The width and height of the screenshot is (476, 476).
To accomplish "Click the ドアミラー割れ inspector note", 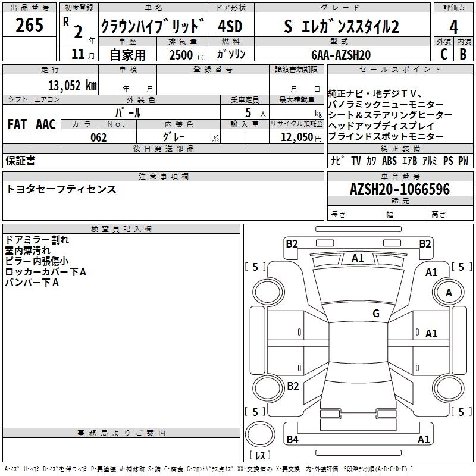I will pyautogui.click(x=37, y=240).
